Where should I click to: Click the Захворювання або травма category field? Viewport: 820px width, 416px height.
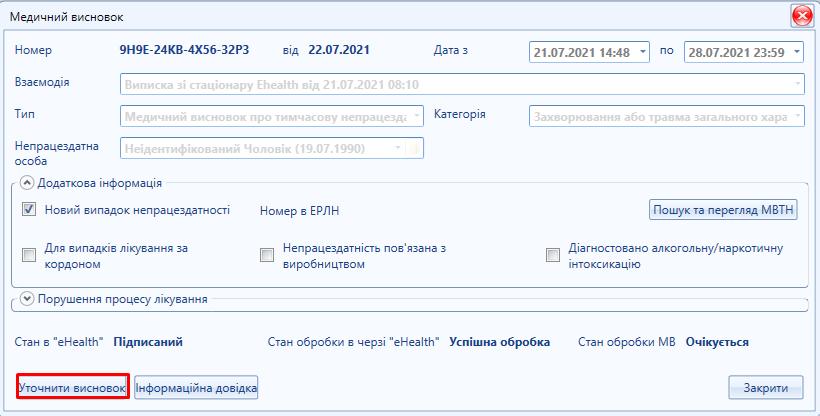click(x=667, y=116)
